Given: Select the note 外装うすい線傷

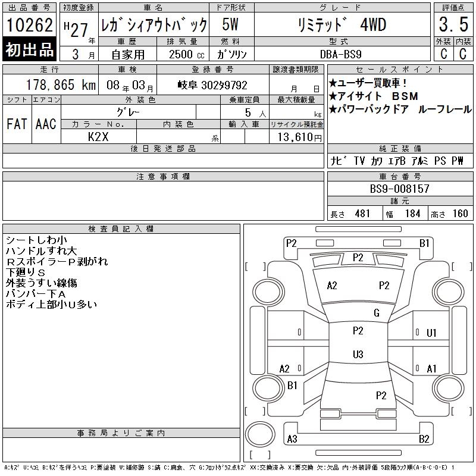Looking at the screenshot, I should pos(42,283).
